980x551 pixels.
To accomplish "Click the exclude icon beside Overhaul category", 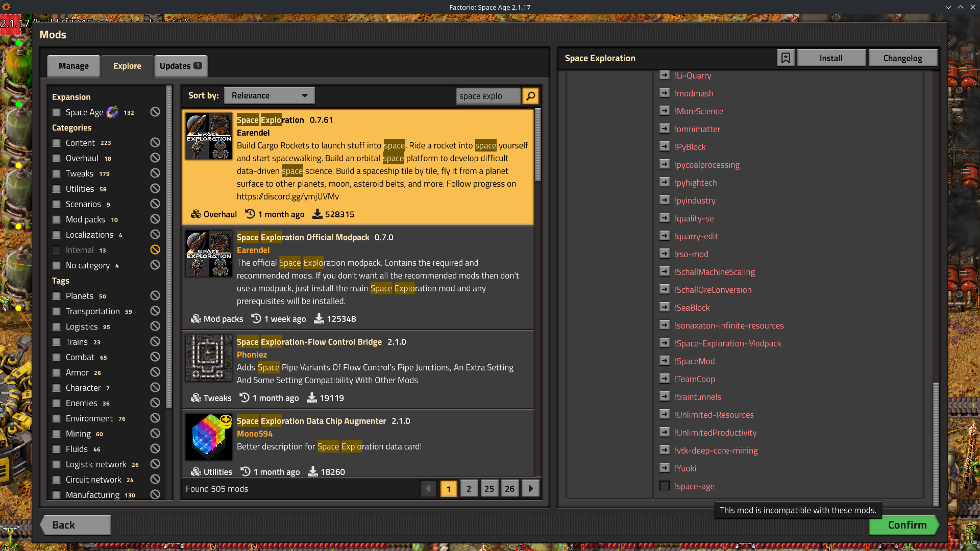I will point(155,158).
